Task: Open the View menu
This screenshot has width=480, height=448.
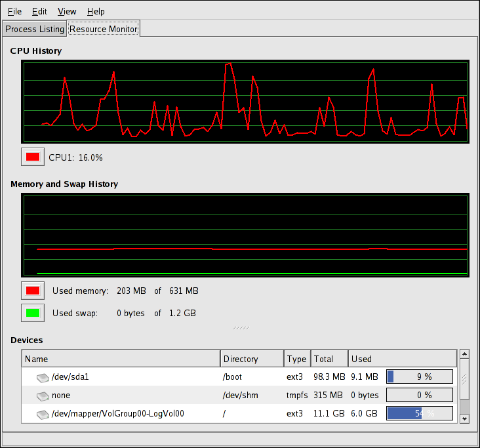Action: pyautogui.click(x=67, y=11)
